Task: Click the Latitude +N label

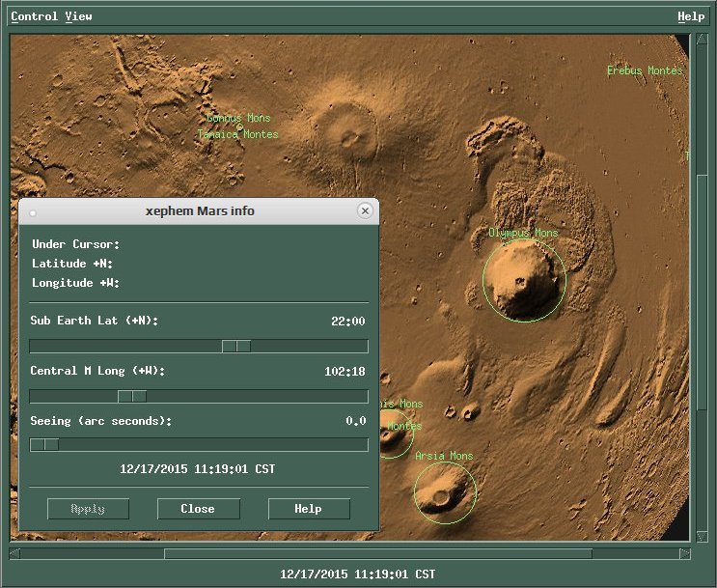Action: tap(72, 264)
